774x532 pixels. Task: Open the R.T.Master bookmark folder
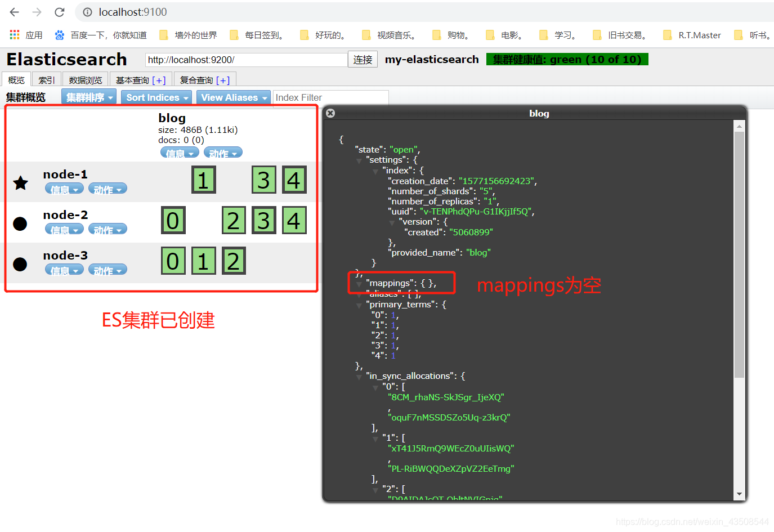[x=692, y=35]
